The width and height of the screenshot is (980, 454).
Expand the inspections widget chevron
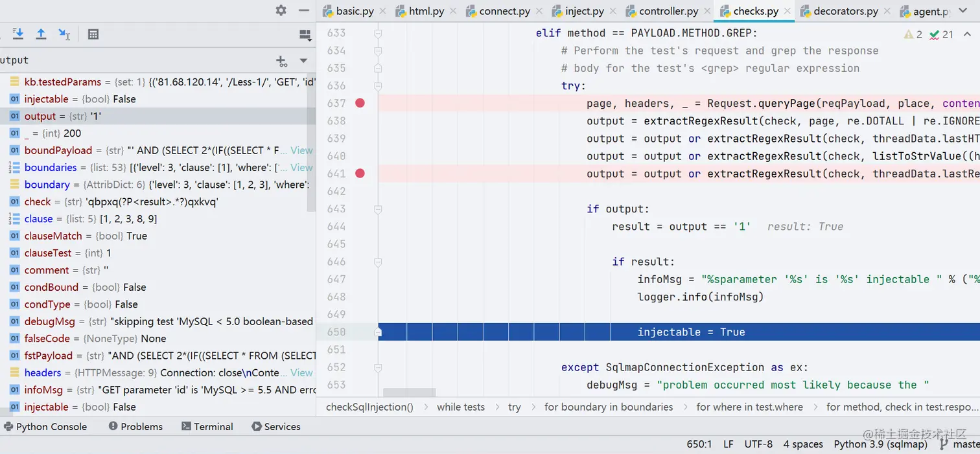point(967,34)
